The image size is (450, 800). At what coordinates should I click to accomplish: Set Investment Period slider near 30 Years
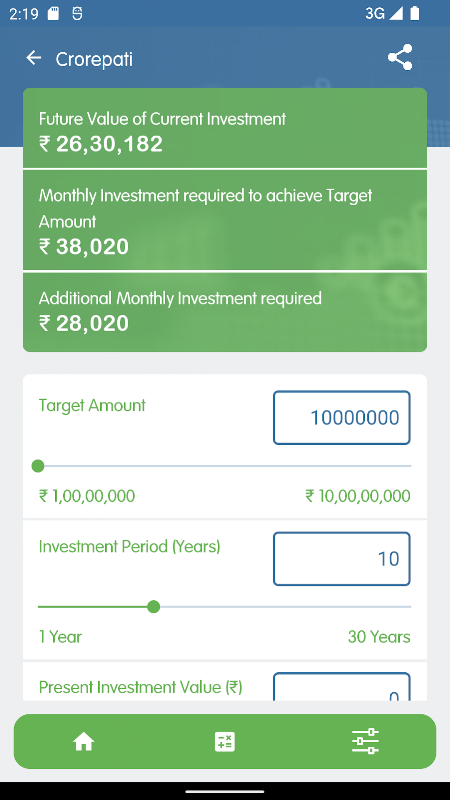(x=407, y=607)
